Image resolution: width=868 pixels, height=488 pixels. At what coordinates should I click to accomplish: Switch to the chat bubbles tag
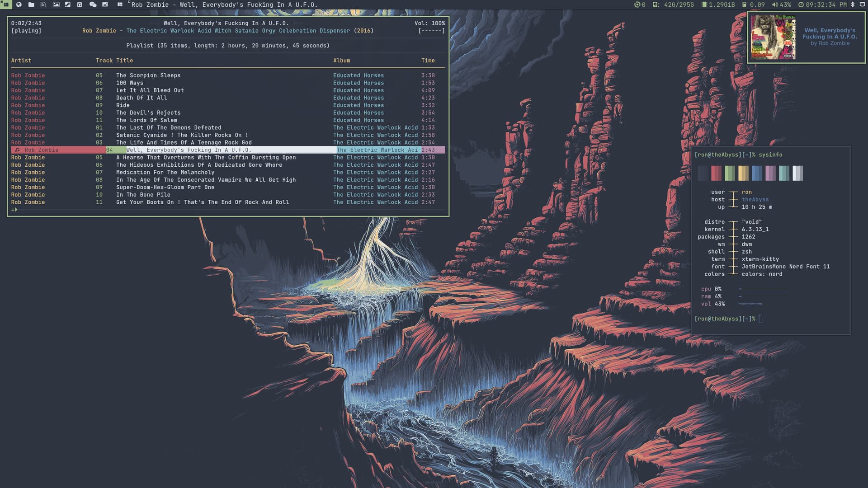point(93,5)
